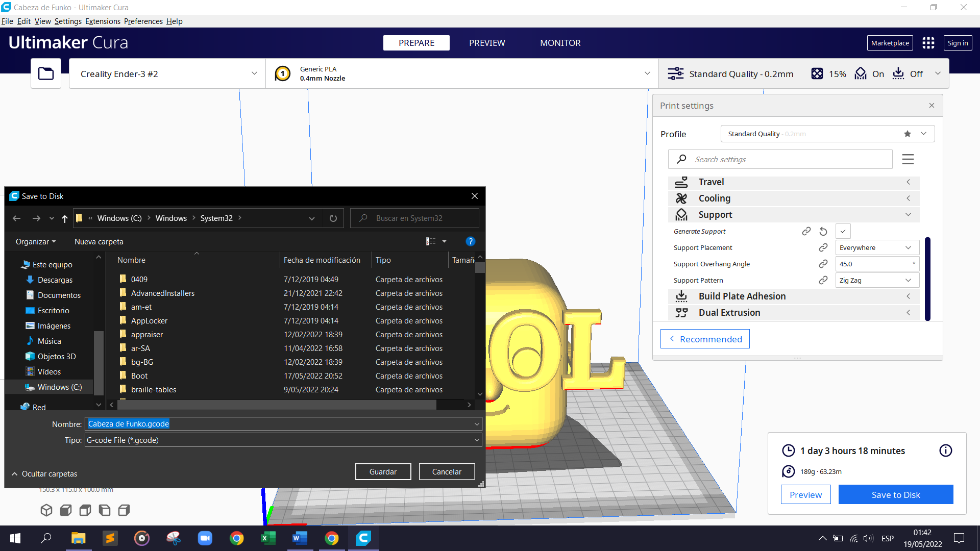Select the 3D view camera cube icon
This screenshot has height=551, width=980.
click(x=46, y=510)
